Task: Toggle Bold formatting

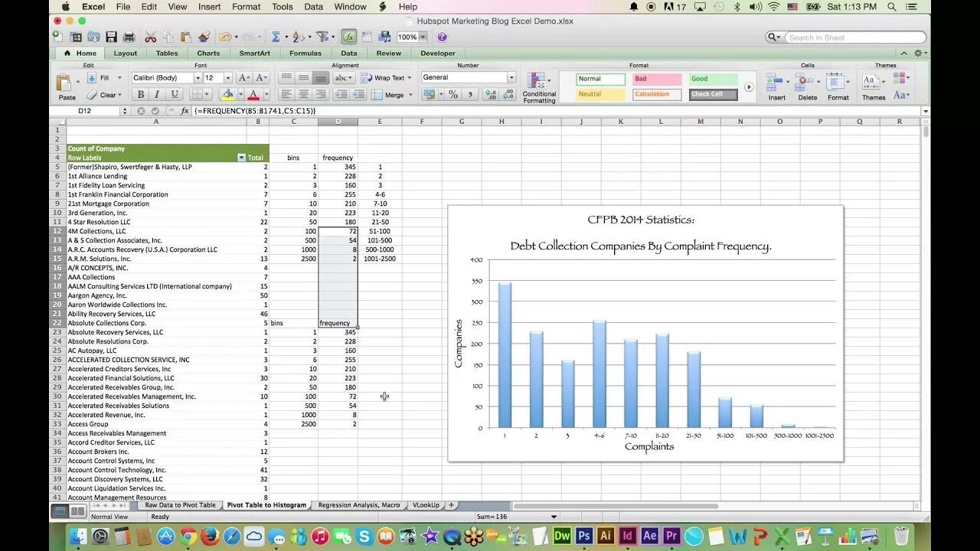Action: click(x=140, y=94)
